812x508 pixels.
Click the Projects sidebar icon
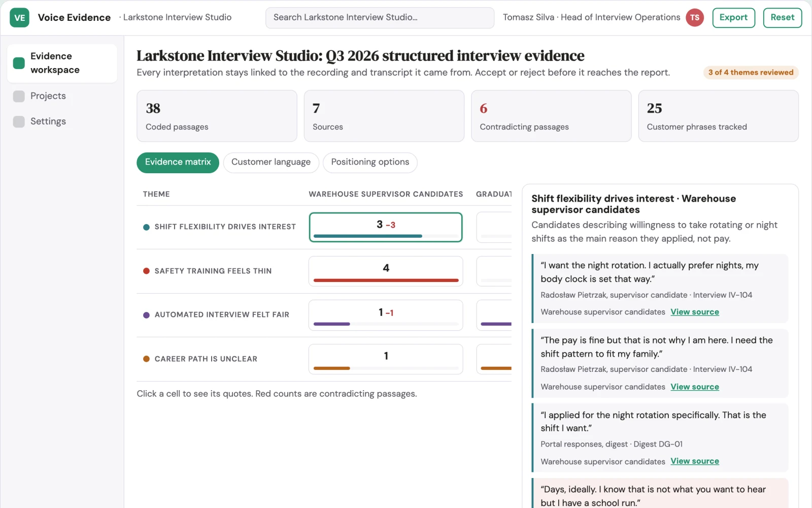[19, 96]
